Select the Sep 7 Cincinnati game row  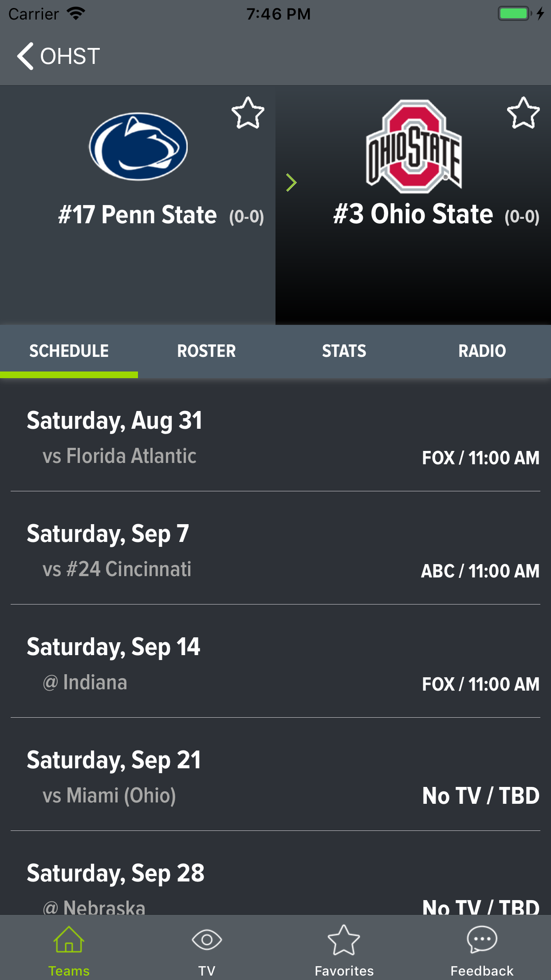(x=275, y=551)
